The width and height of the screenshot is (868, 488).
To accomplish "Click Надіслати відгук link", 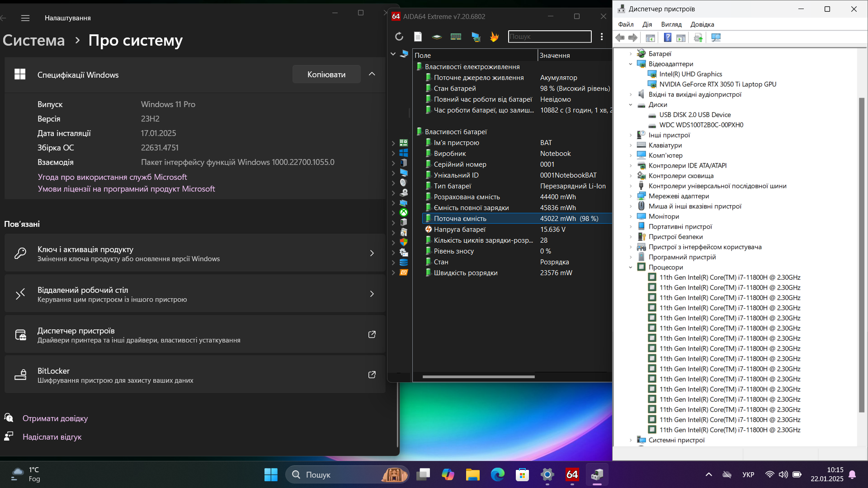I will coord(52,437).
